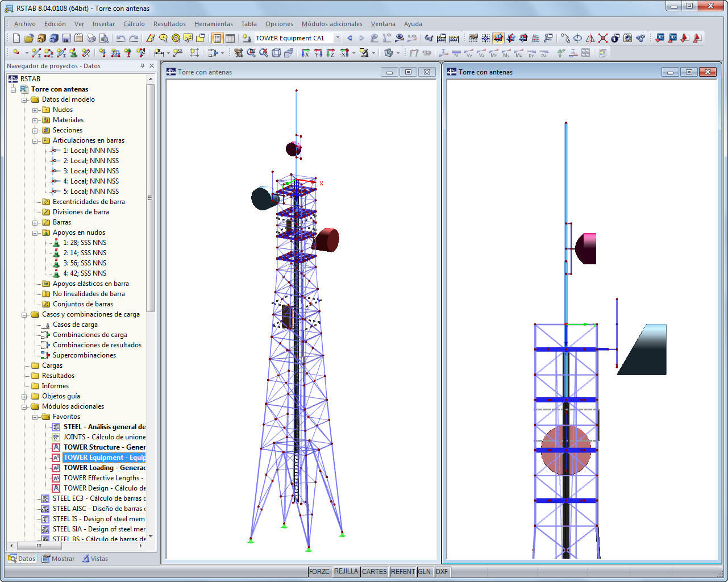This screenshot has width=728, height=582.
Task: Select the N normal force results icon
Action: click(456, 53)
